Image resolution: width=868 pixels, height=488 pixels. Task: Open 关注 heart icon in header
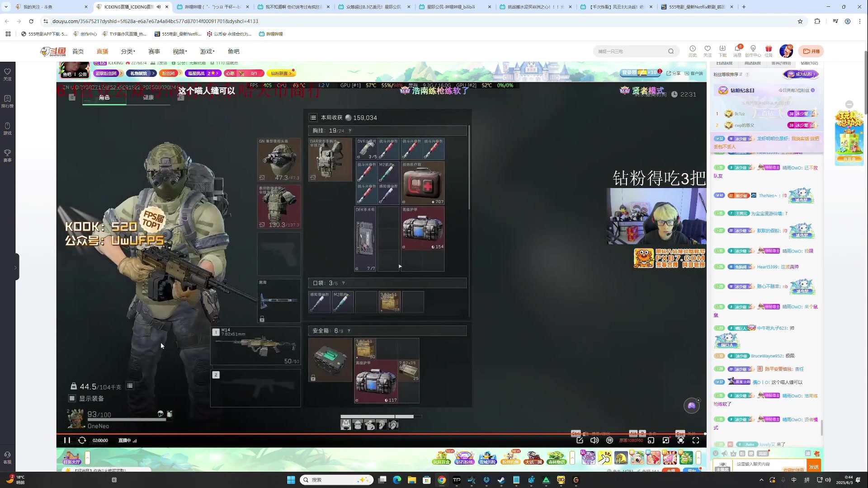coord(708,51)
